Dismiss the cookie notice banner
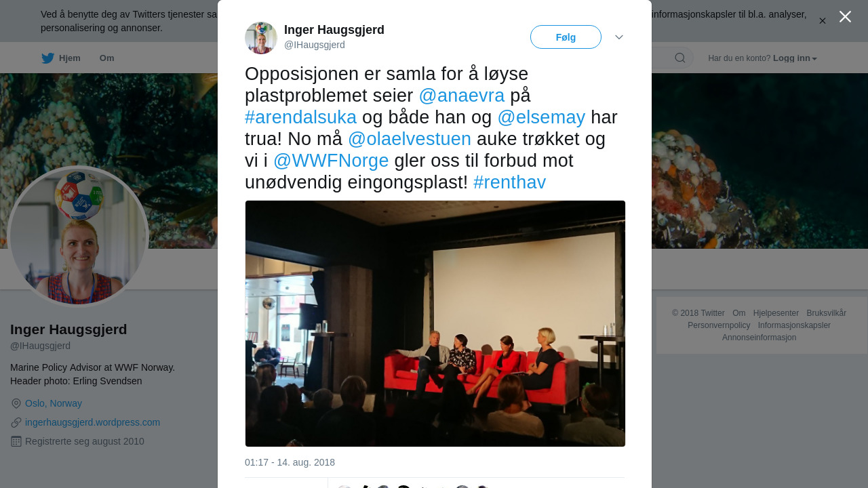Viewport: 868px width, 488px height. (823, 21)
